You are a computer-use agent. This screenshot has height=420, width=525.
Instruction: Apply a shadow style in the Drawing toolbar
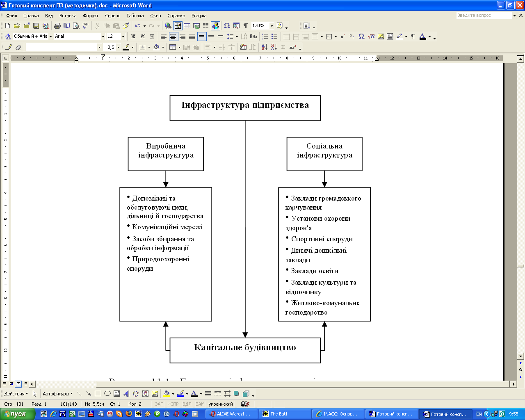coord(236,394)
